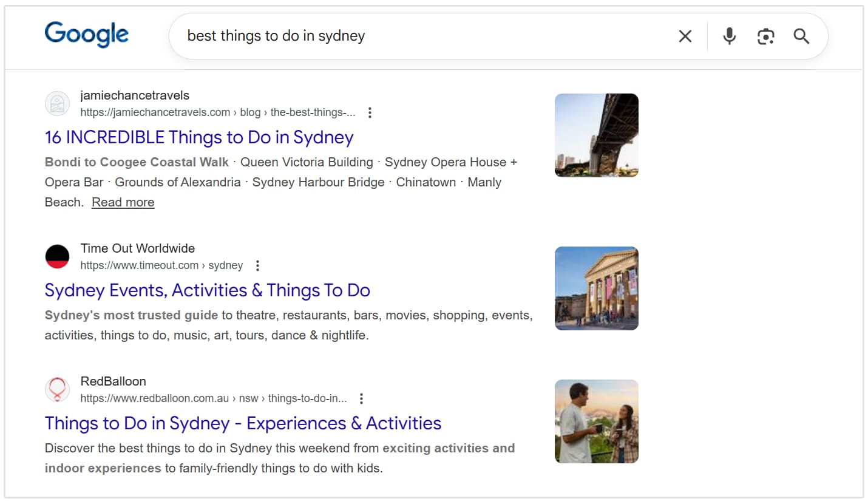Open the three-dot menu beside the Time Out result
Image resolution: width=868 pixels, height=504 pixels.
tap(257, 265)
